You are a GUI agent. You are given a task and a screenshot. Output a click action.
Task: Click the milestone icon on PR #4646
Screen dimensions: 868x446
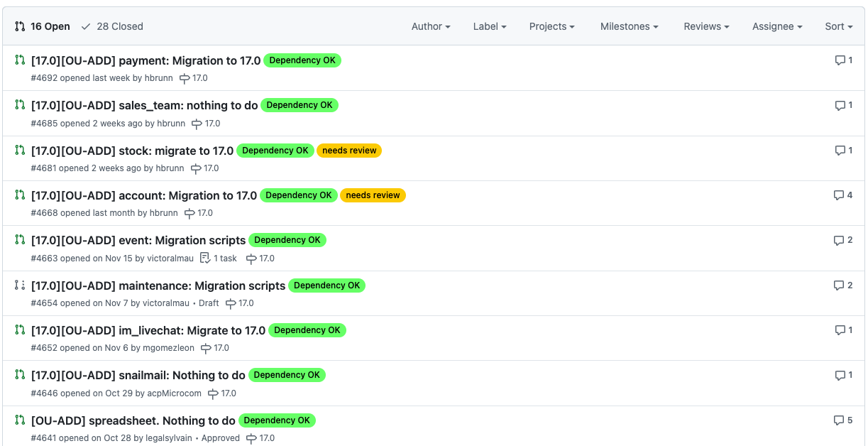[x=214, y=393]
